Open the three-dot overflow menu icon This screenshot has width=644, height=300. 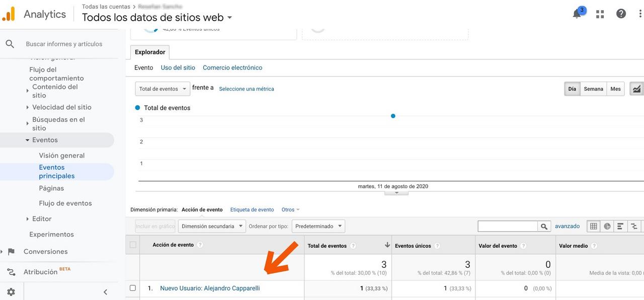tap(638, 14)
